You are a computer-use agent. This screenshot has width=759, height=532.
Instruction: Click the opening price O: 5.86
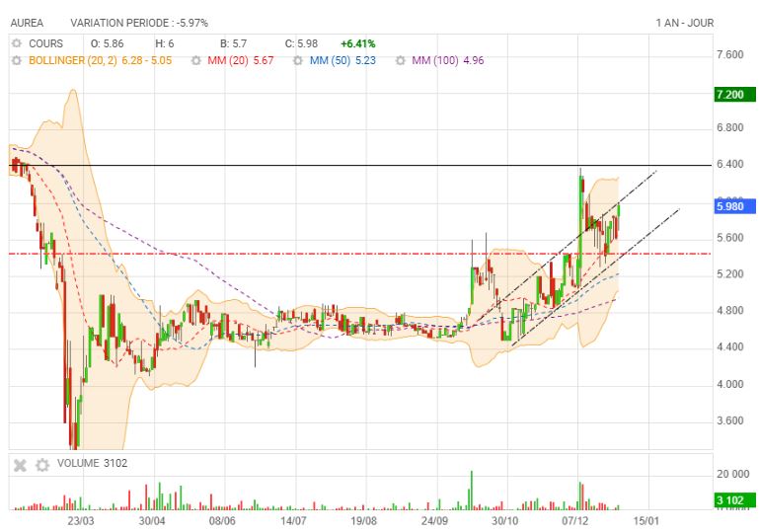click(107, 43)
